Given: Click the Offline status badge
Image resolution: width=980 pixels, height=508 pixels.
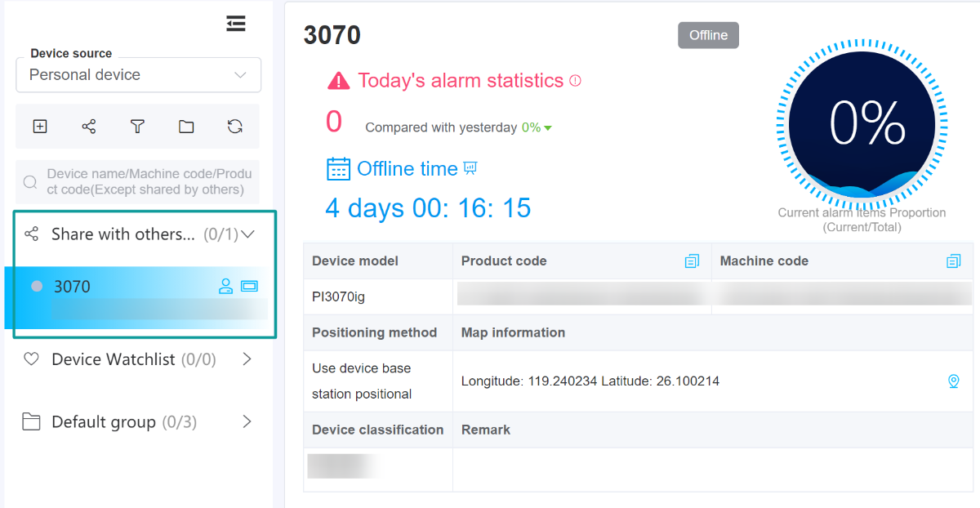Looking at the screenshot, I should click(x=708, y=35).
